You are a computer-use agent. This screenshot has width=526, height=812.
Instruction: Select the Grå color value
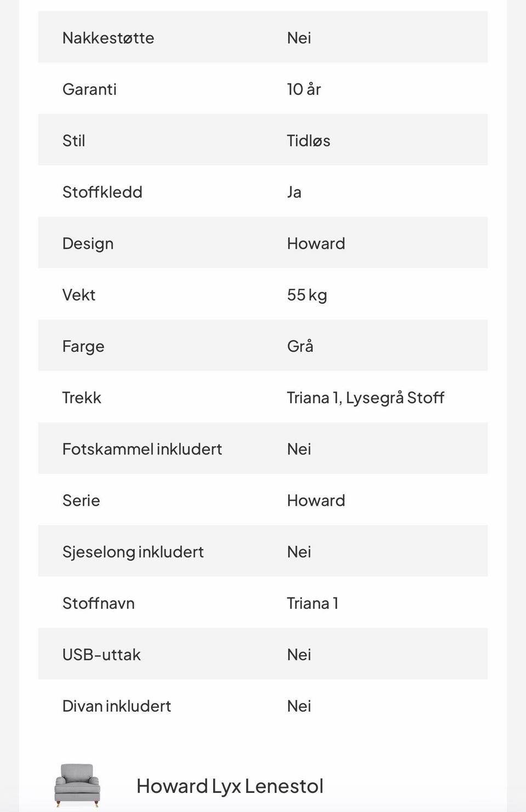(x=300, y=346)
